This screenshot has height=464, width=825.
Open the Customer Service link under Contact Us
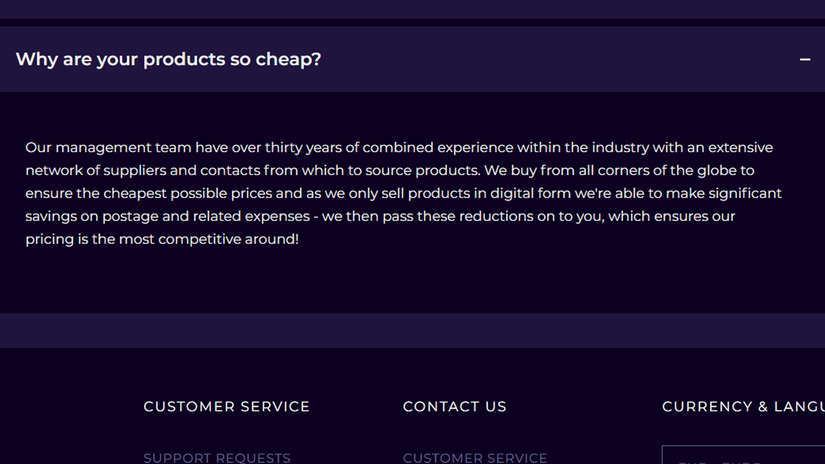[x=475, y=458]
